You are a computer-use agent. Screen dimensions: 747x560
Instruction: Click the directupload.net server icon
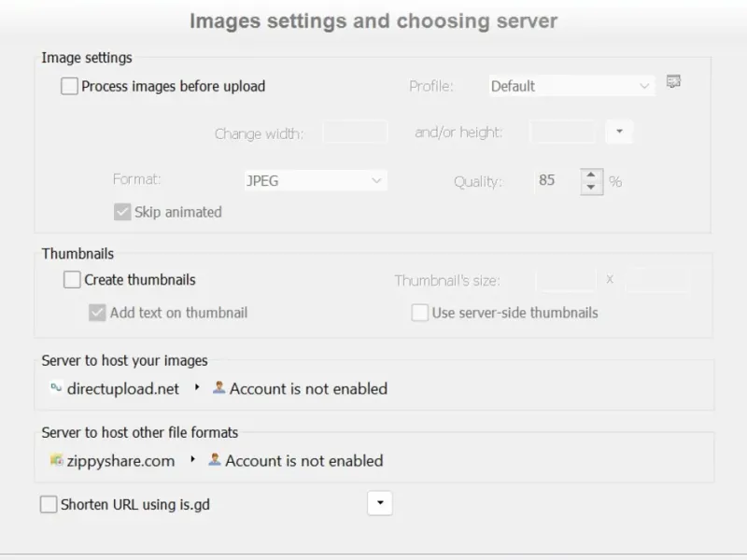[56, 388]
